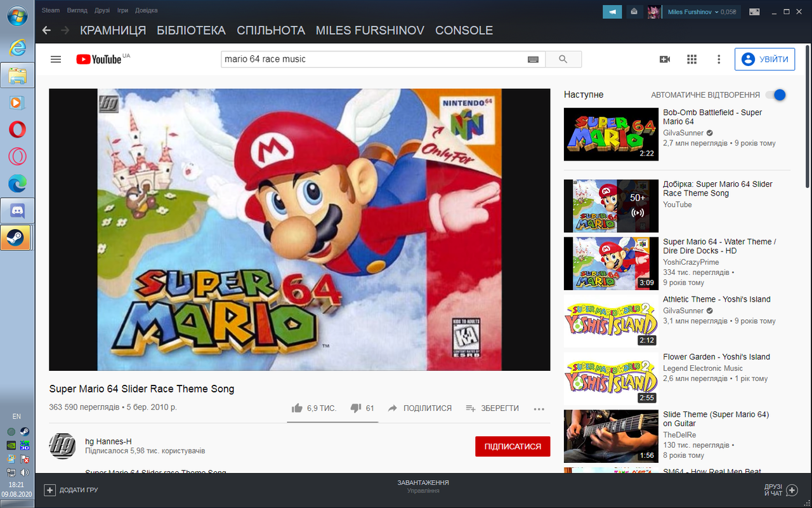
Task: Click the EN language indicator
Action: [x=16, y=417]
